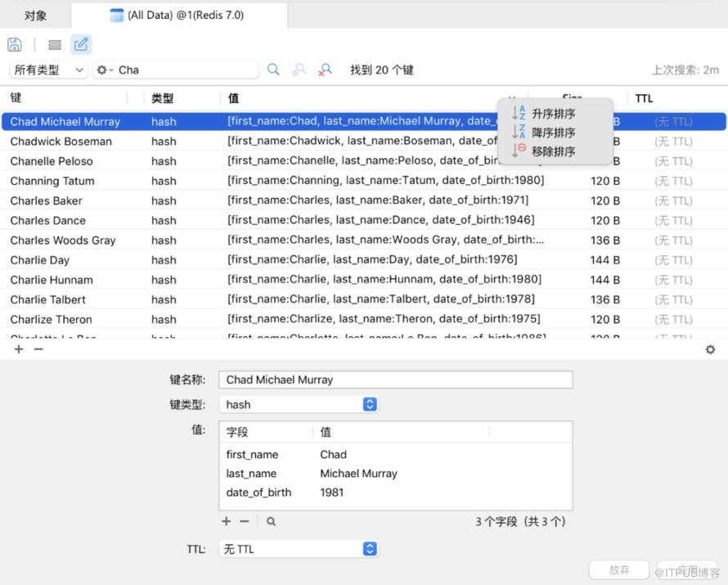The height and width of the screenshot is (585, 728).
Task: Click the 放弃 discard button
Action: coord(619,570)
